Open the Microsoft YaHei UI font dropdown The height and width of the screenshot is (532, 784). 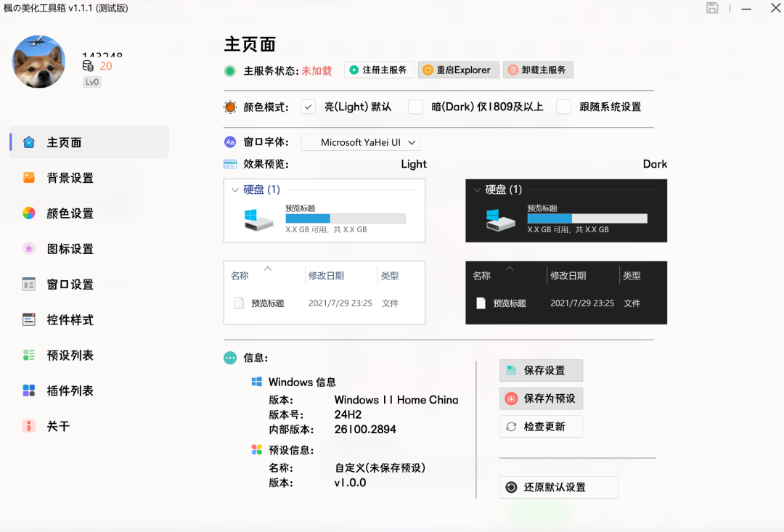tap(361, 142)
